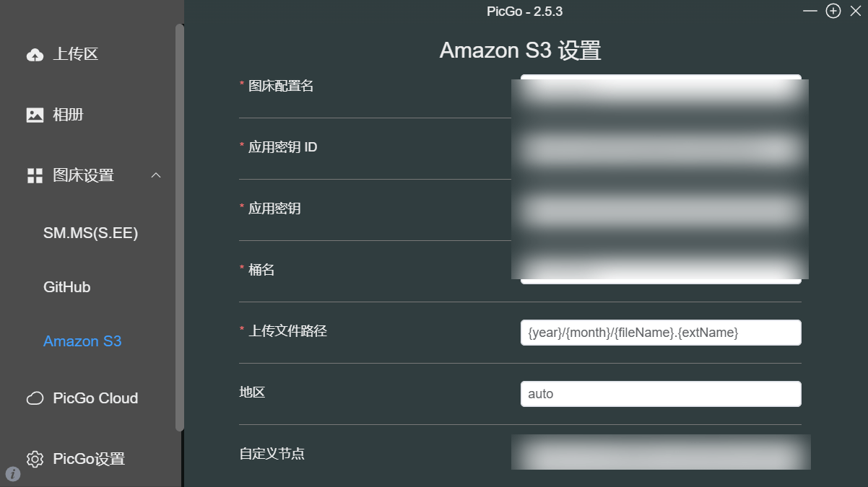Screen dimensions: 868x487
Task: Click the 地区 input field containing auto
Action: (x=660, y=394)
